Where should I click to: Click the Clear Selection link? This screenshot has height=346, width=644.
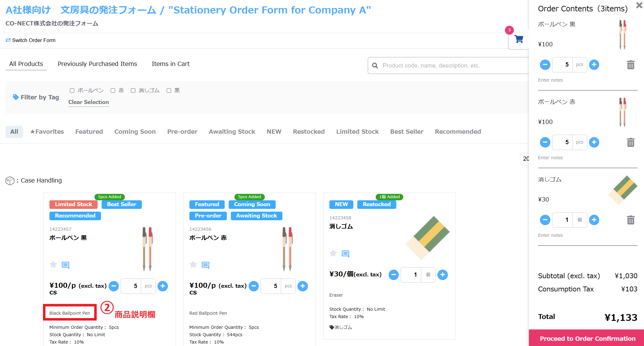point(89,102)
